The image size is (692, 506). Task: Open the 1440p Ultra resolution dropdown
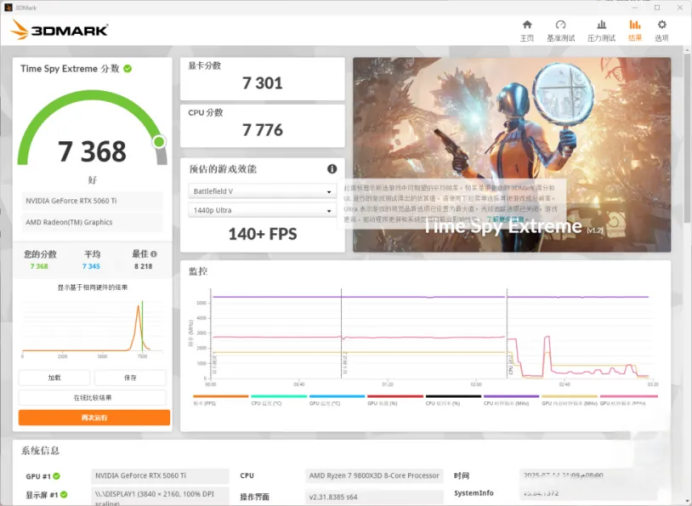pos(262,210)
